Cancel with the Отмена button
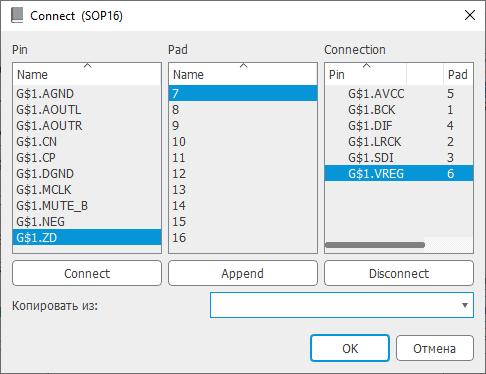486x374 pixels. pos(435,348)
